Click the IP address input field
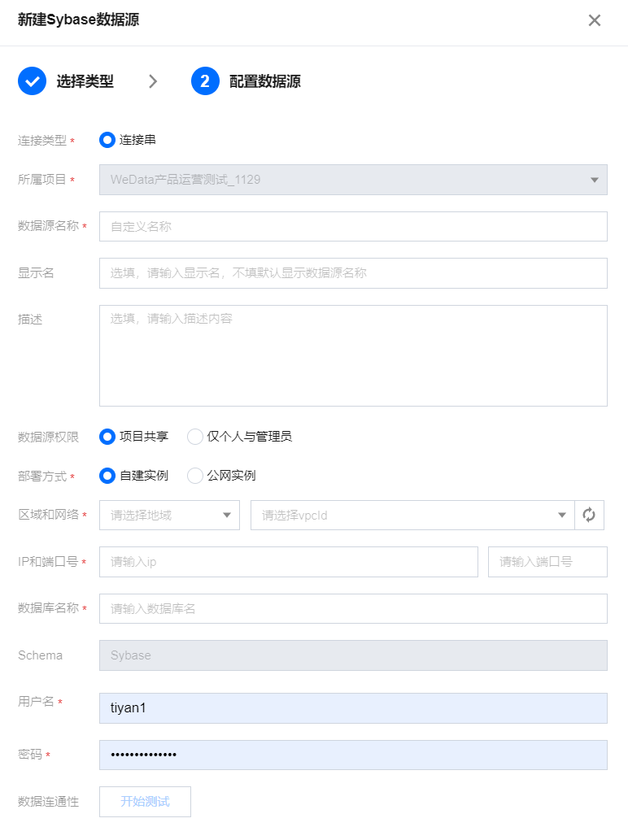Image resolution: width=628 pixels, height=840 pixels. [288, 562]
